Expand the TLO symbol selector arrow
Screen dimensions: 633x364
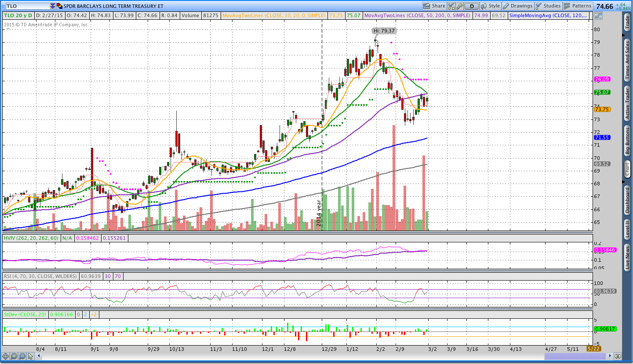click(53, 6)
